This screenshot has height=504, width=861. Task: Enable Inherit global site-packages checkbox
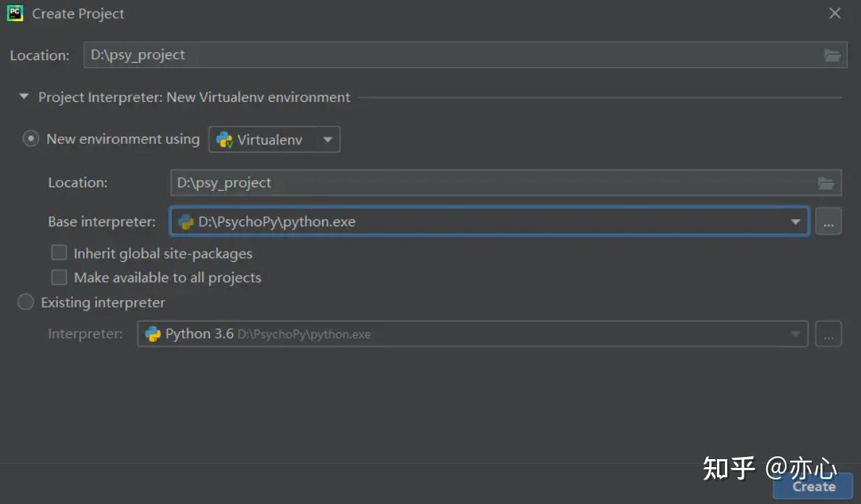(x=59, y=253)
